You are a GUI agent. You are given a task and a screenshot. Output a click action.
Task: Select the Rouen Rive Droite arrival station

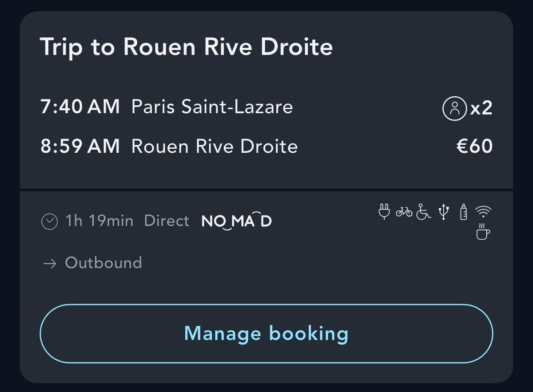214,147
